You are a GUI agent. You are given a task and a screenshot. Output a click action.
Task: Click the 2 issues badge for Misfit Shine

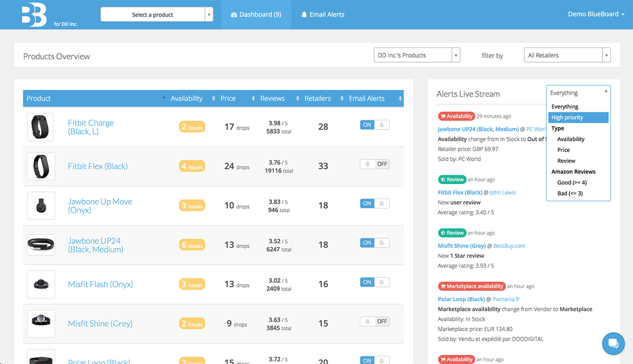(x=192, y=323)
